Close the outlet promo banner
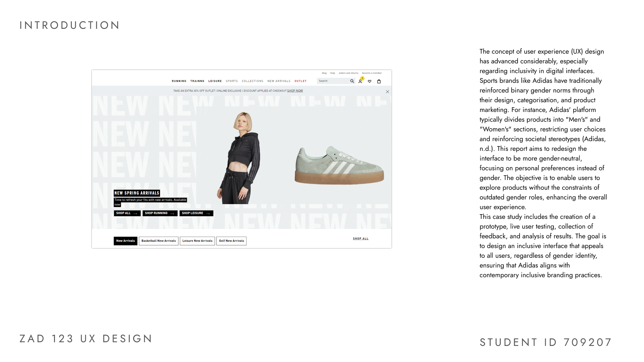 tap(387, 92)
